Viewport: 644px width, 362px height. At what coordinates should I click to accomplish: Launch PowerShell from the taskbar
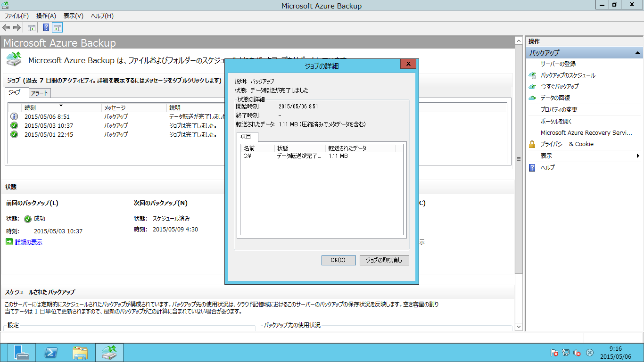(51, 353)
